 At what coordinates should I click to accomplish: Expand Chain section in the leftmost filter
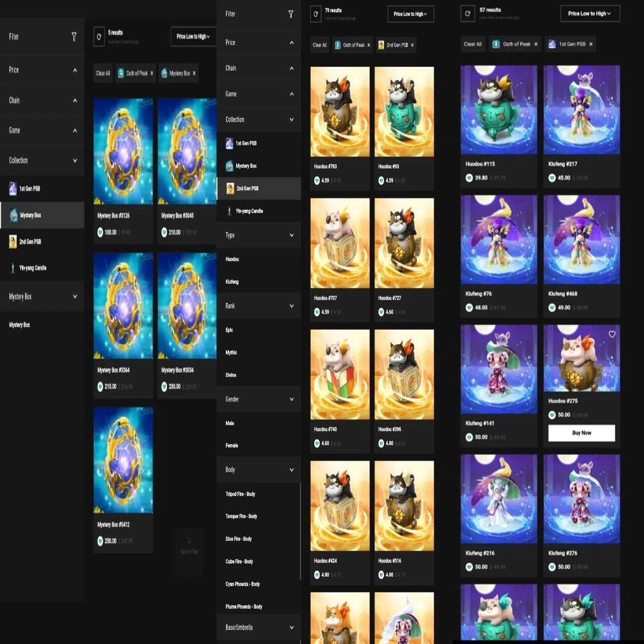tap(42, 100)
